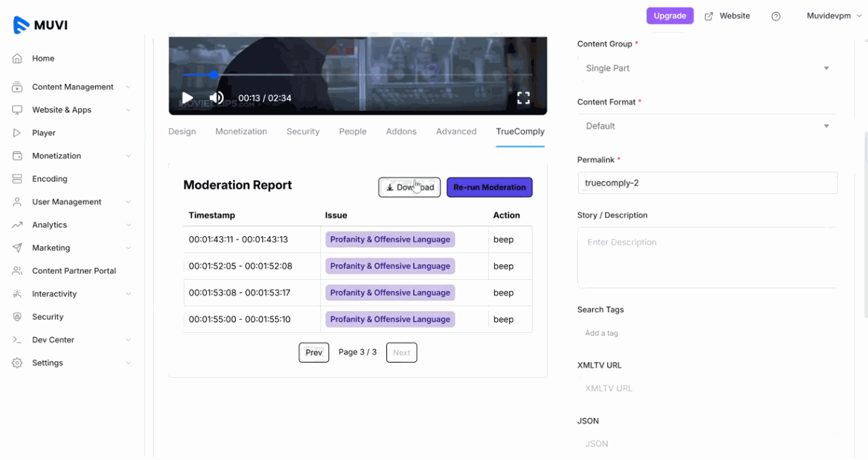Screen dimensions: 868x460
Task: Click the Re-run Moderation button
Action: 489,187
